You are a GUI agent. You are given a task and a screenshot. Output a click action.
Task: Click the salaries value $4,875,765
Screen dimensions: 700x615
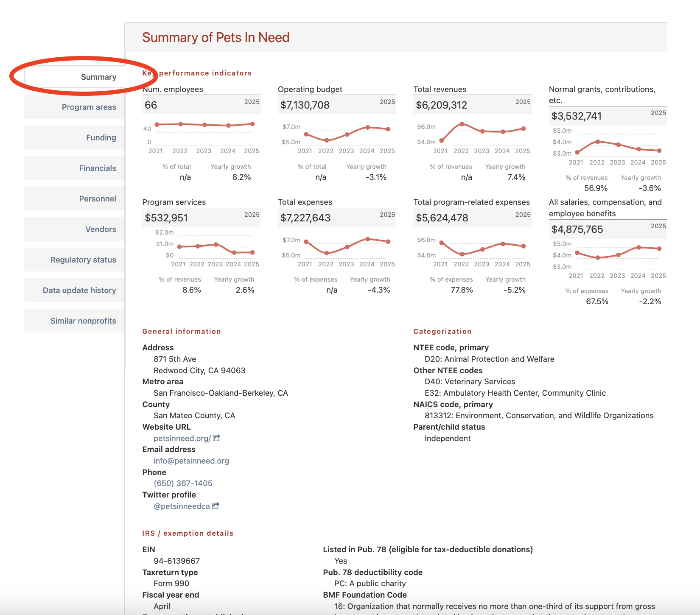click(x=577, y=229)
